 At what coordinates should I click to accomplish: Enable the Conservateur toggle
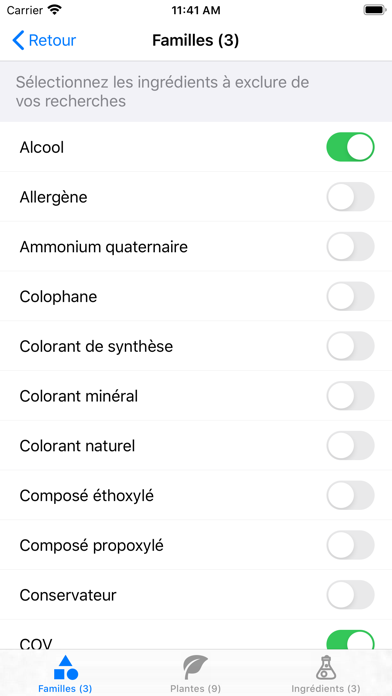351,594
